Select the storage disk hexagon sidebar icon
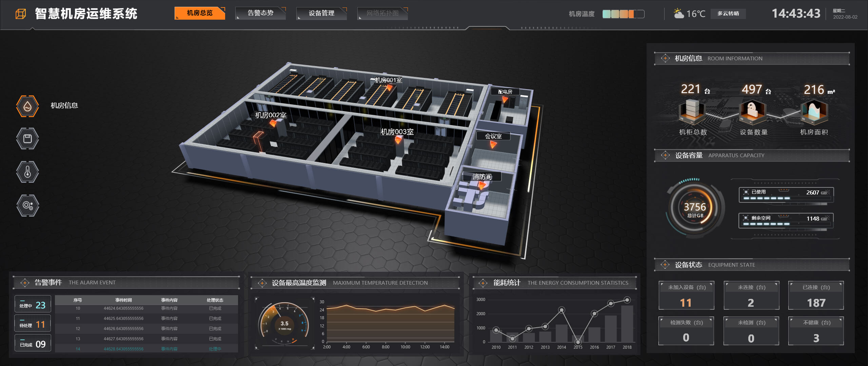The image size is (868, 366). click(x=27, y=139)
